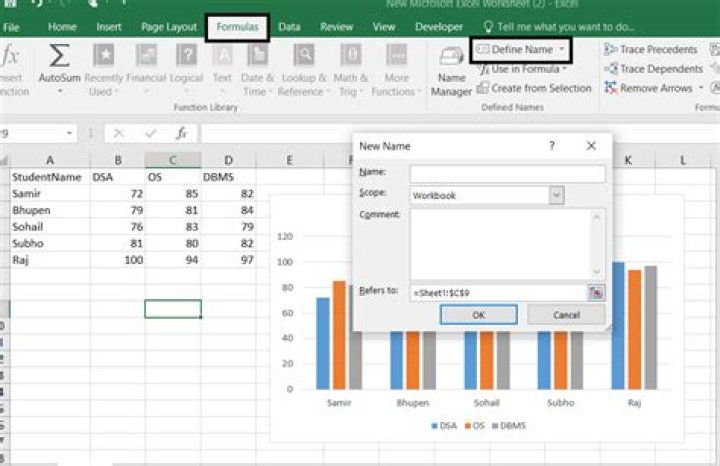Expand the Define Name dropdown arrow
The image size is (720, 466).
pos(562,49)
